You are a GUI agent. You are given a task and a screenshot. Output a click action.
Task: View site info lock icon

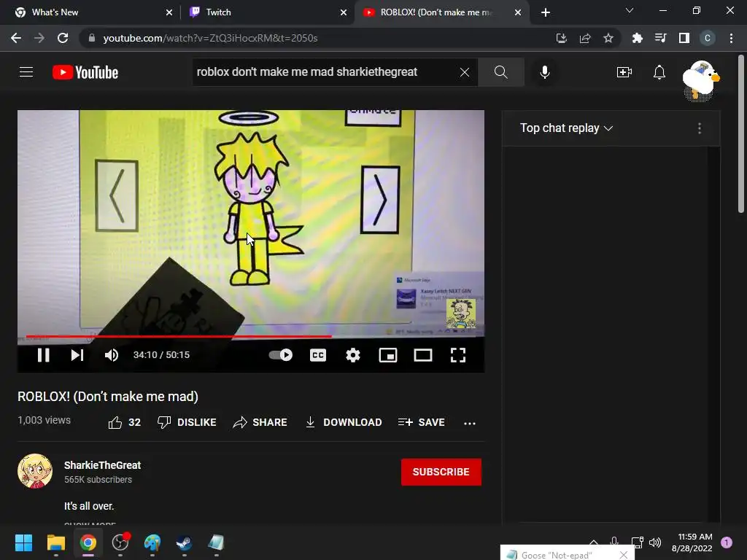[x=92, y=38]
